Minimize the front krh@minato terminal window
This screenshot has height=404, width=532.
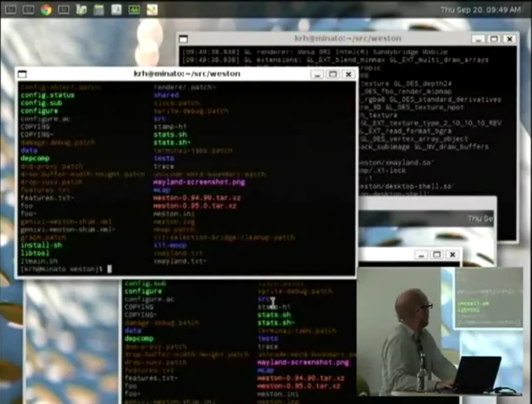point(317,74)
